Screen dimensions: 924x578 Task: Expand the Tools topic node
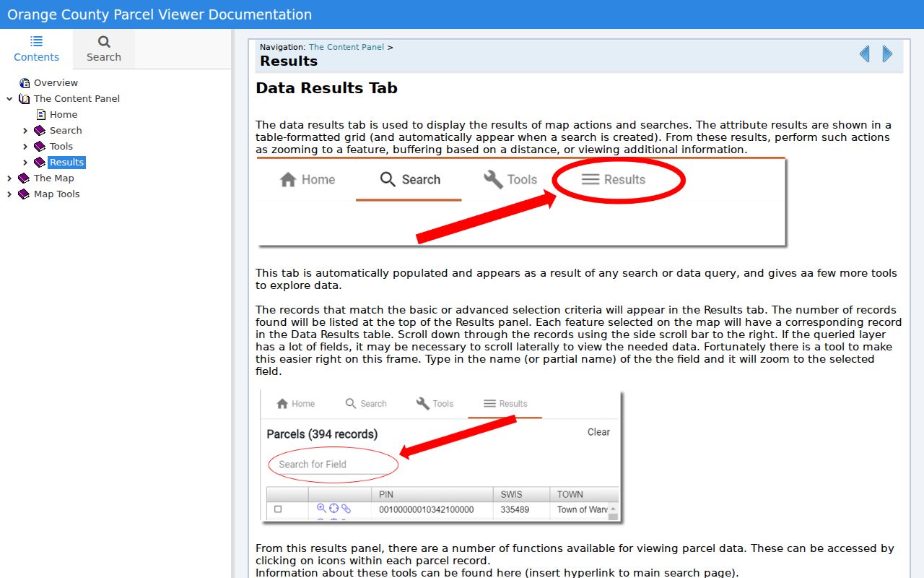(x=25, y=147)
